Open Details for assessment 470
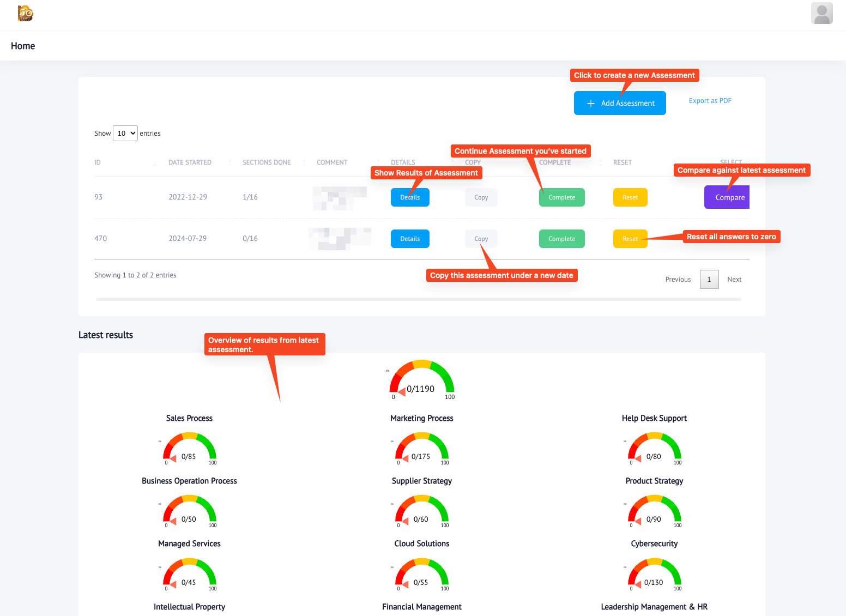Viewport: 846px width, 616px height. click(410, 239)
